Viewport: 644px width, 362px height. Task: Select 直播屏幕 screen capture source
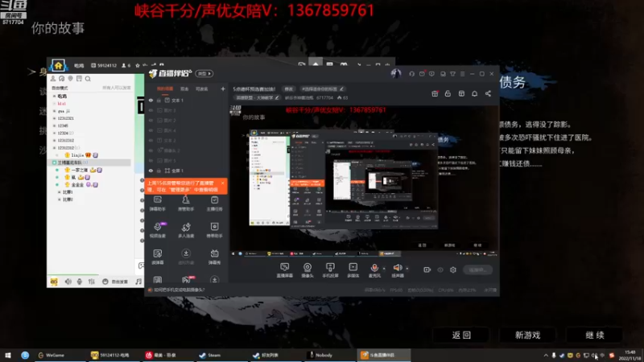point(284,270)
